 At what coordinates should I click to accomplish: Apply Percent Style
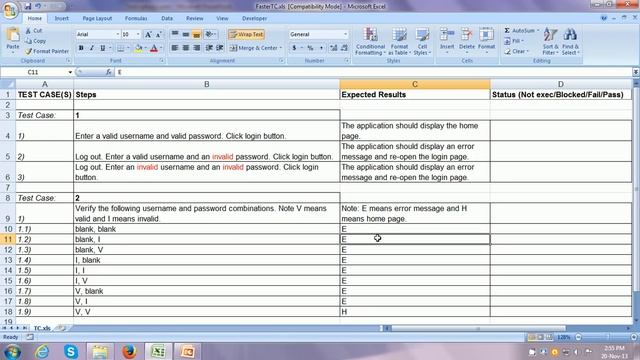(x=310, y=48)
